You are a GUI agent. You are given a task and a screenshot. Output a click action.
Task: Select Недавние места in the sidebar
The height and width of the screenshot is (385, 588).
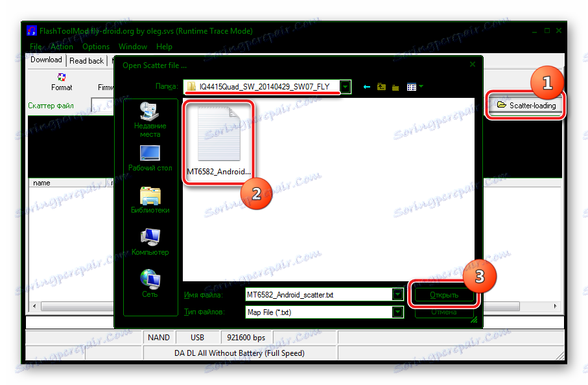click(150, 117)
